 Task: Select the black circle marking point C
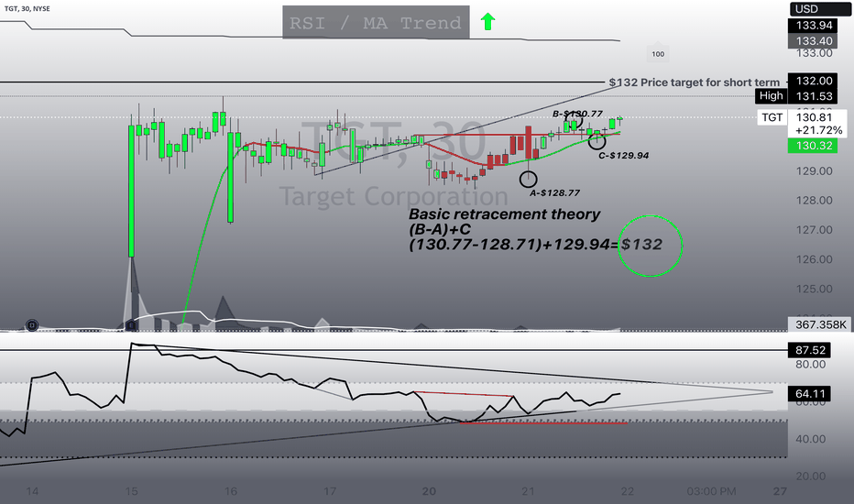click(x=597, y=141)
